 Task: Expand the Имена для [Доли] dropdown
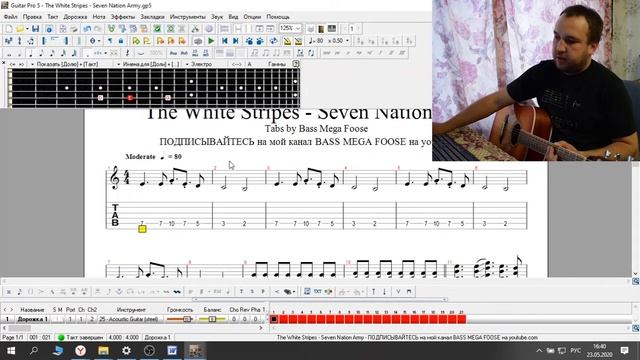[118, 64]
